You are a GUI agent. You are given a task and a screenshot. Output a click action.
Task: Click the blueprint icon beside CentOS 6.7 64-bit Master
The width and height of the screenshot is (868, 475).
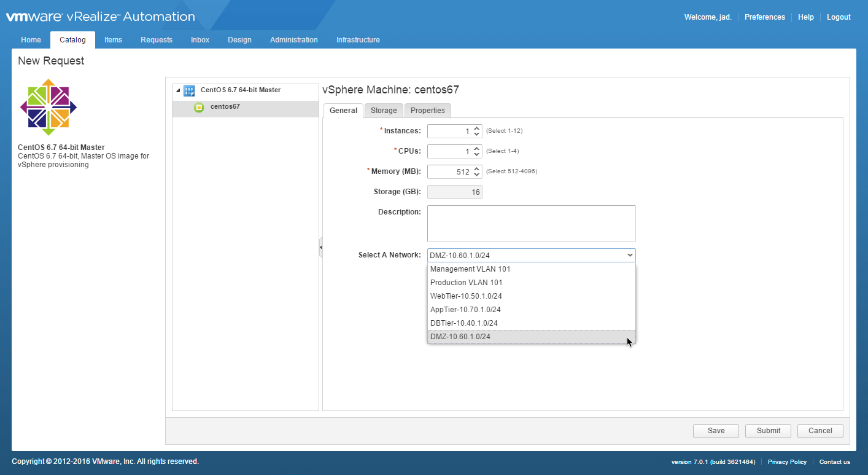189,90
